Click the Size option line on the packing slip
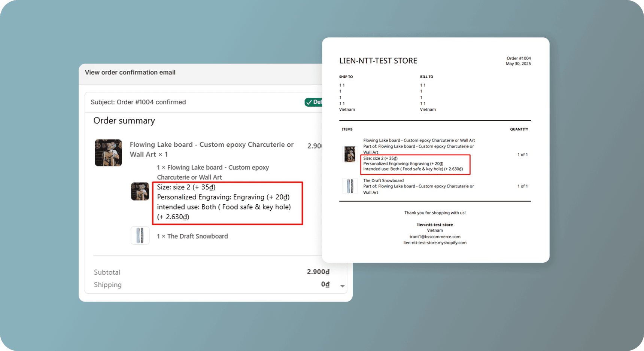 (x=380, y=158)
